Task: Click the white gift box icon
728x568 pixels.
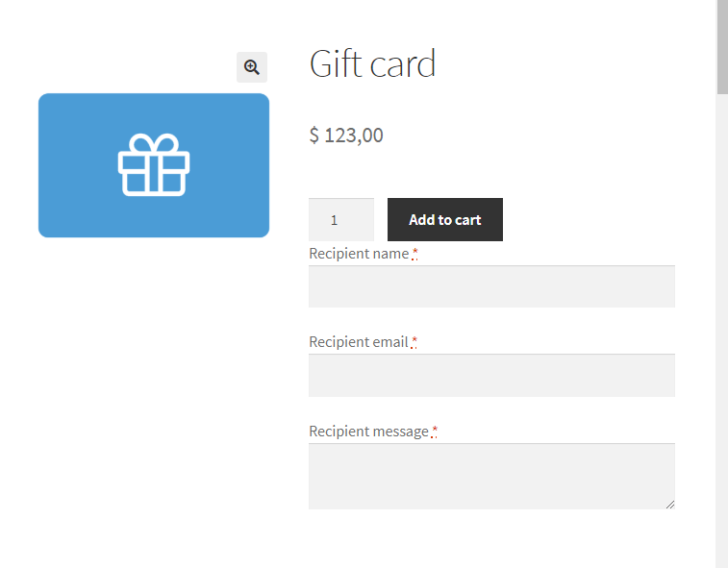Action: point(154,164)
